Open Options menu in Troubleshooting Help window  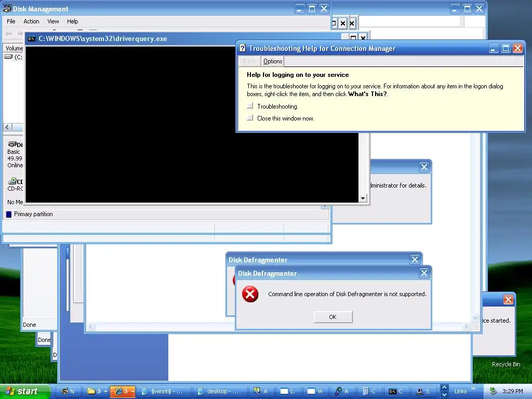(x=273, y=61)
